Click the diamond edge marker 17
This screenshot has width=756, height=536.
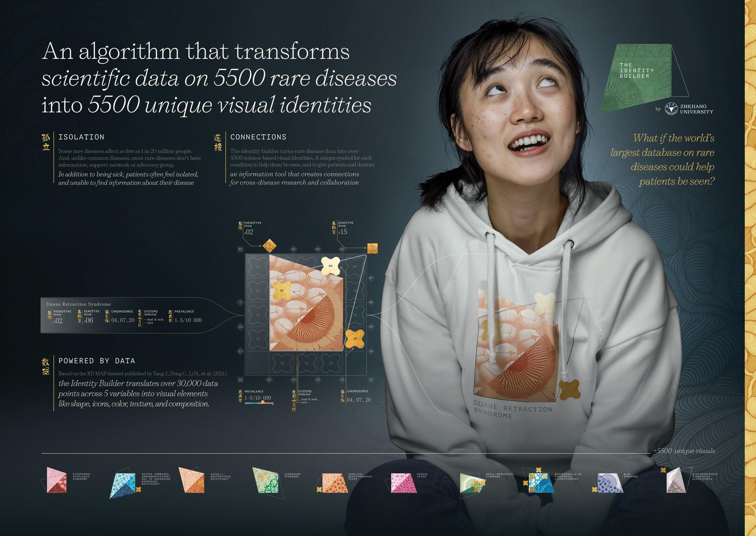[x=240, y=351]
